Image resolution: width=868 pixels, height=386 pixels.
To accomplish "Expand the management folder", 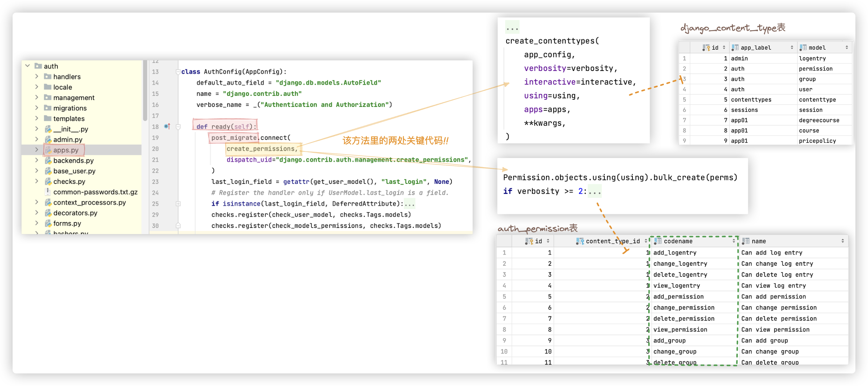I will [x=37, y=97].
